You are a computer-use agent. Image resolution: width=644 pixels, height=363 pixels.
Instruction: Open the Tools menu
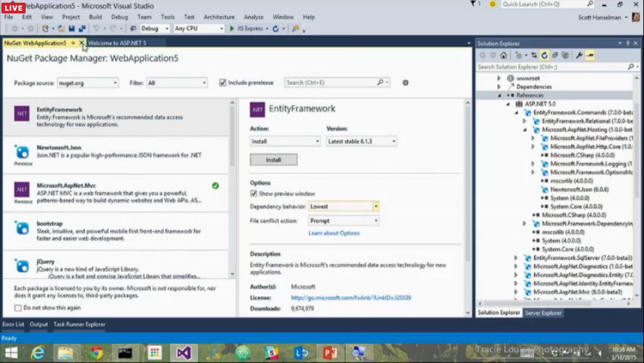point(167,17)
